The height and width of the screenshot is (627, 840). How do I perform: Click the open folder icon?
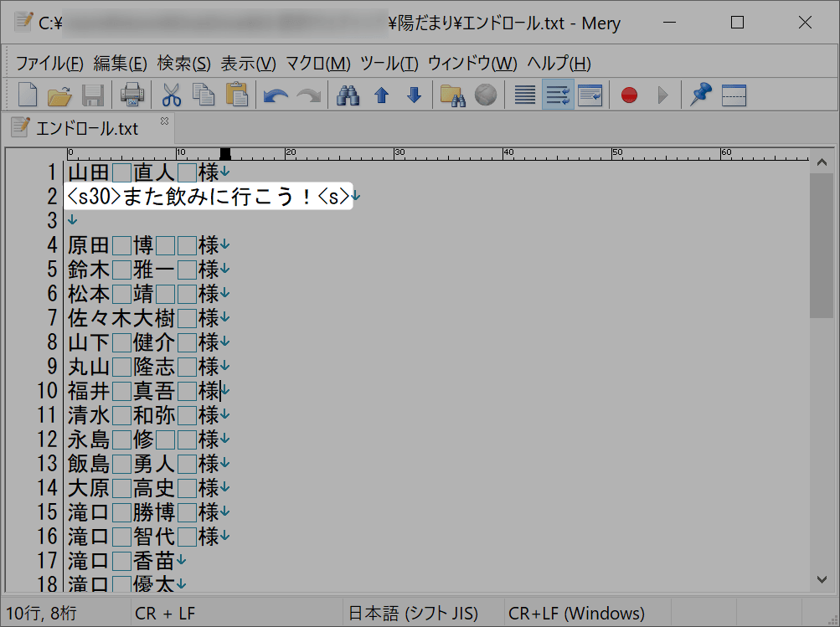(x=59, y=95)
